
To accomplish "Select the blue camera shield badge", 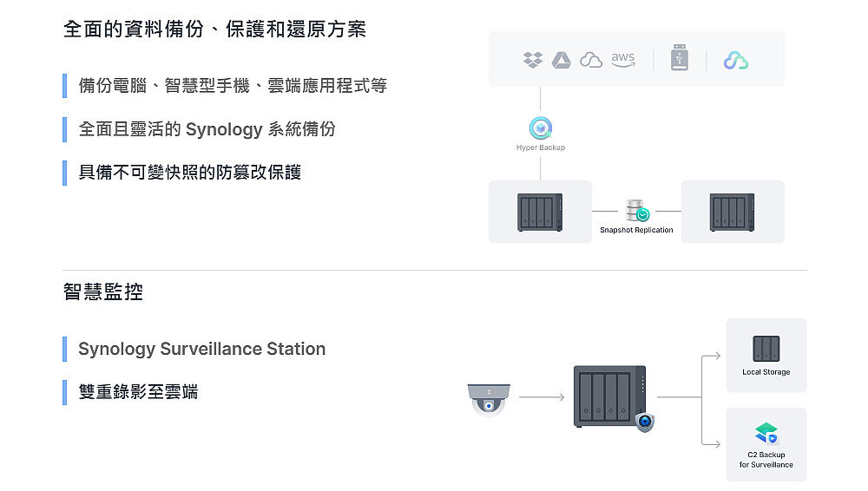I will point(644,422).
